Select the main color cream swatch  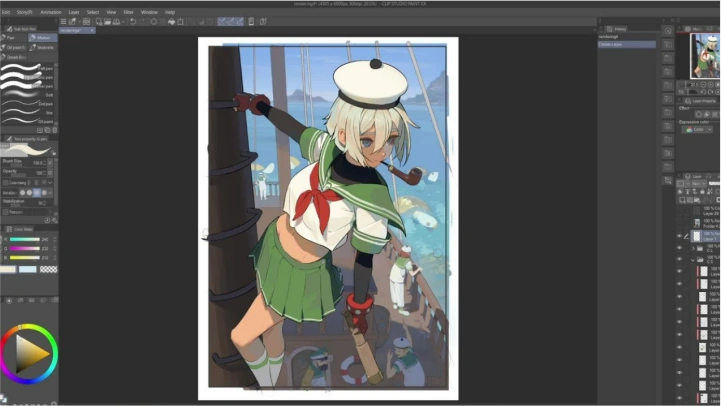8,269
